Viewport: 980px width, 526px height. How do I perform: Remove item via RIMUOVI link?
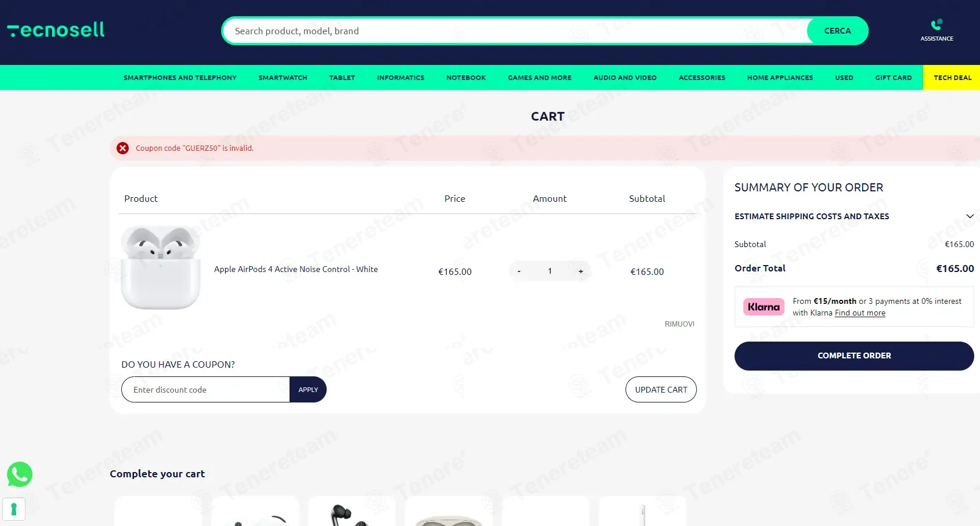[679, 324]
